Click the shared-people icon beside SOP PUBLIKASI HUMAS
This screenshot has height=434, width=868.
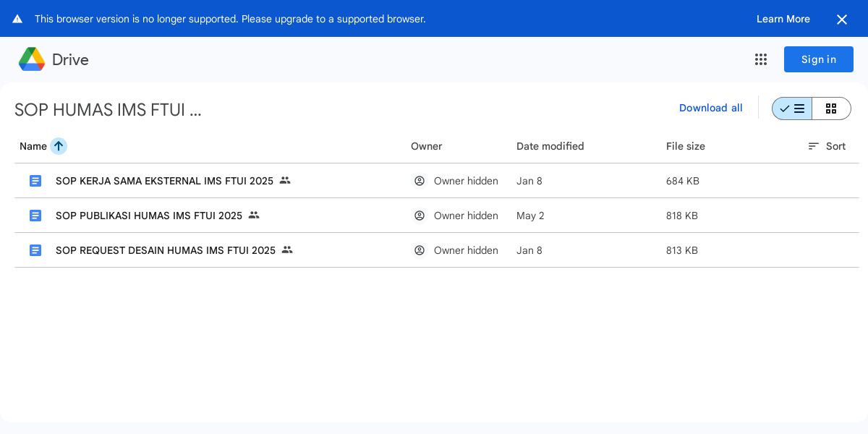[x=254, y=215]
